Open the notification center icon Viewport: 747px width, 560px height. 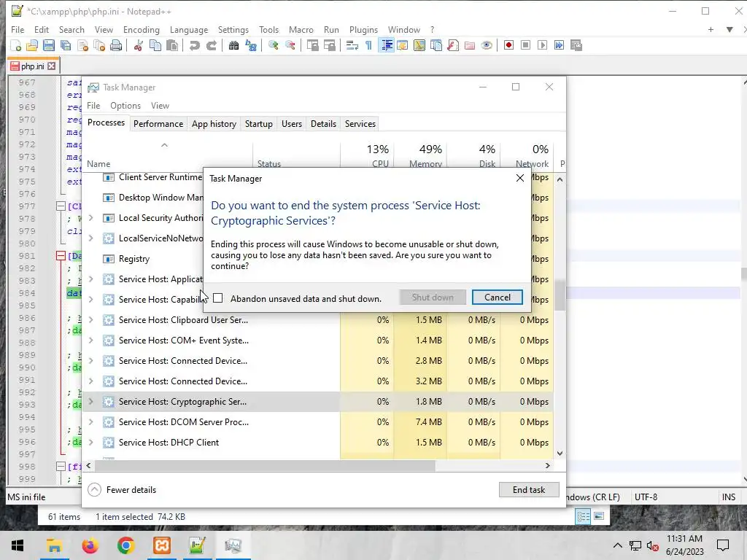tap(723, 545)
